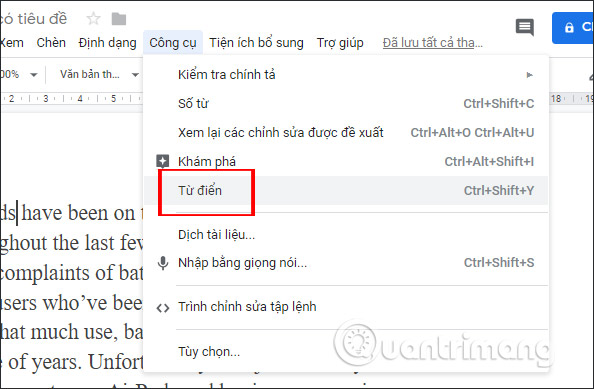594x389 pixels.
Task: Open Trình chỉnh sửa tập lệnh
Action: click(346, 307)
